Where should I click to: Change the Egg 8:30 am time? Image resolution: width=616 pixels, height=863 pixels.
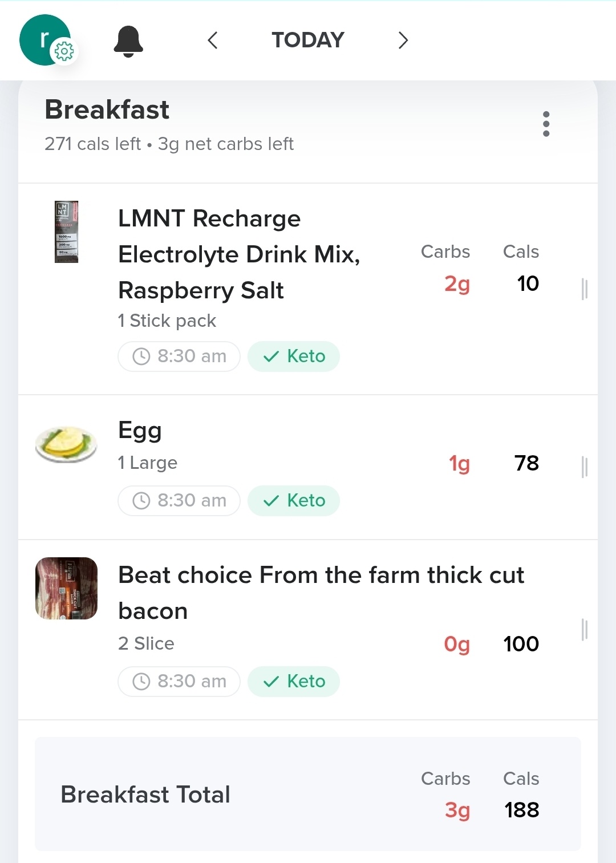[179, 501]
